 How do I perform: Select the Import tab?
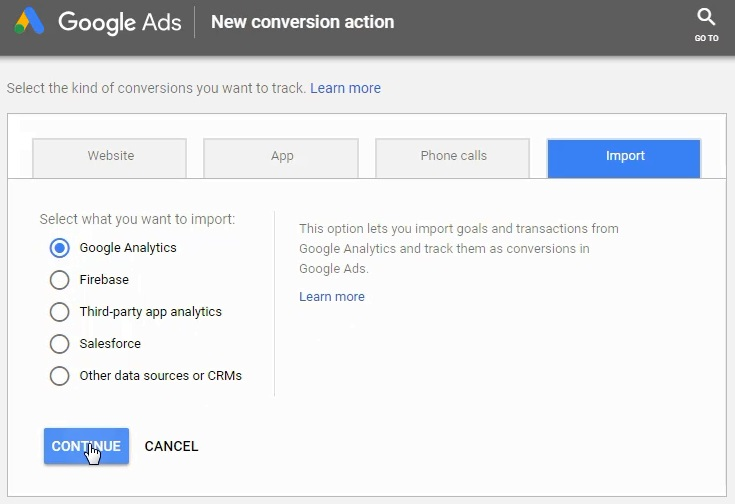(624, 158)
